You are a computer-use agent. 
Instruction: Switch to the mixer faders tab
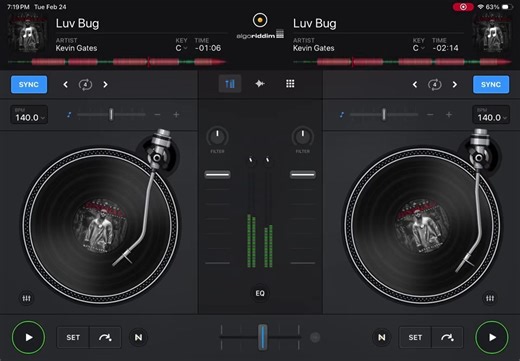coord(230,84)
